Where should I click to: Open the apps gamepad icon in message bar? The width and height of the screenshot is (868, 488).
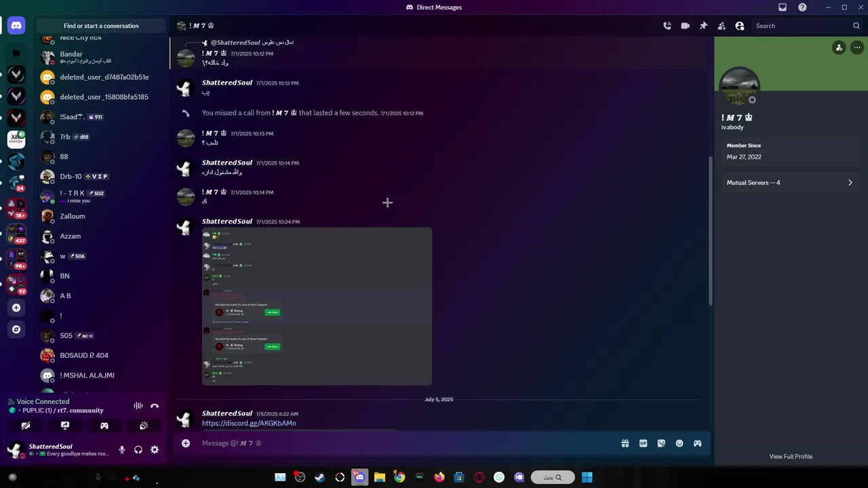point(697,443)
